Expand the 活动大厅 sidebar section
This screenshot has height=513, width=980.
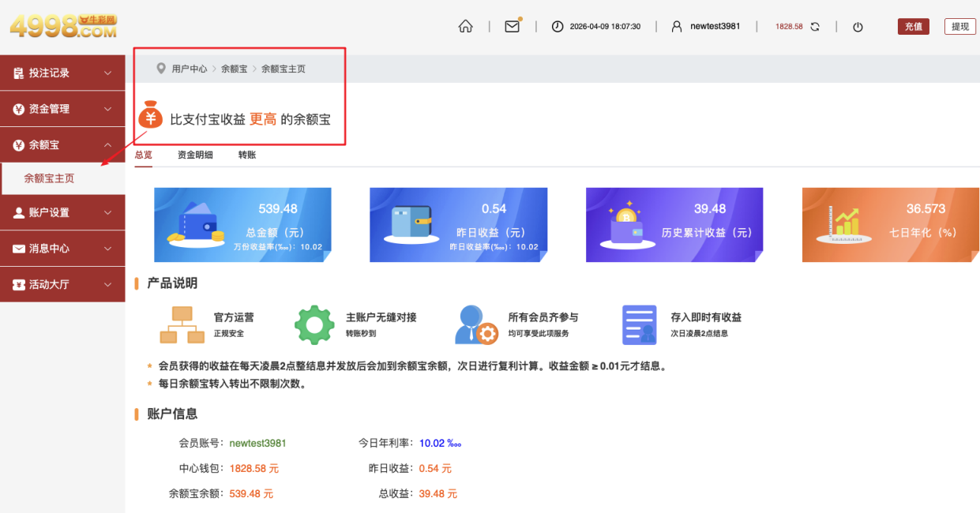click(62, 284)
